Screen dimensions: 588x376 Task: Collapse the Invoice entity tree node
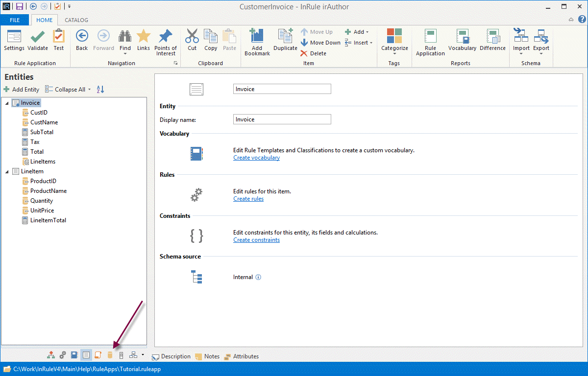point(7,103)
